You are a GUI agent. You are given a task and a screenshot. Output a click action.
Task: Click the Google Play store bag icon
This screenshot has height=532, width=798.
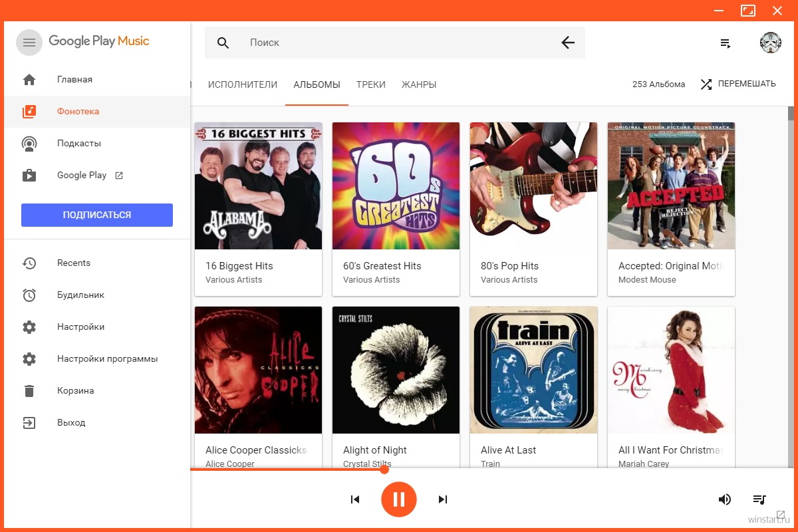(x=29, y=176)
